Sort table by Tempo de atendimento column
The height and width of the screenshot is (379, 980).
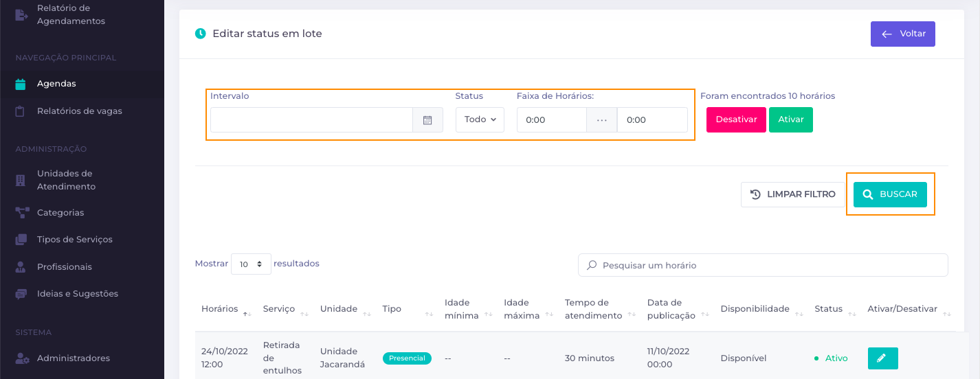click(632, 314)
